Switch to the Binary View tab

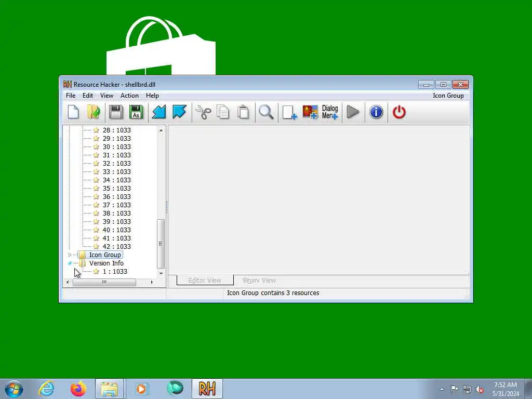259,280
